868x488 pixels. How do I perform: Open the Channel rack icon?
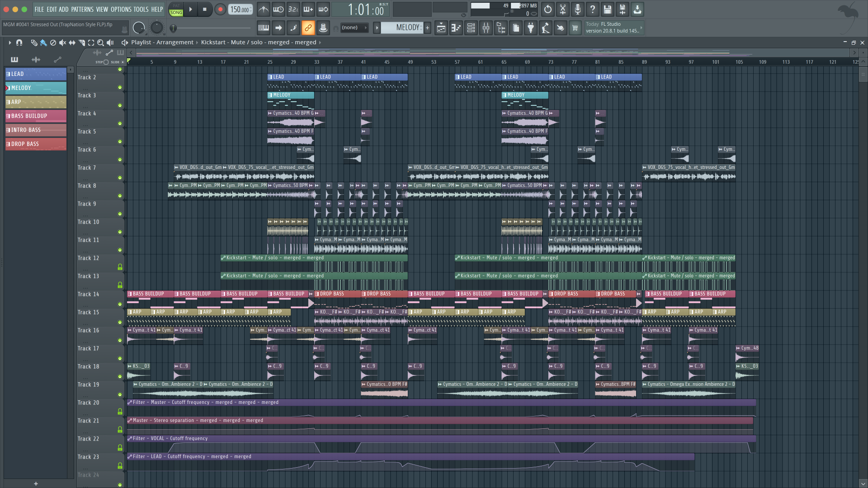coord(471,28)
